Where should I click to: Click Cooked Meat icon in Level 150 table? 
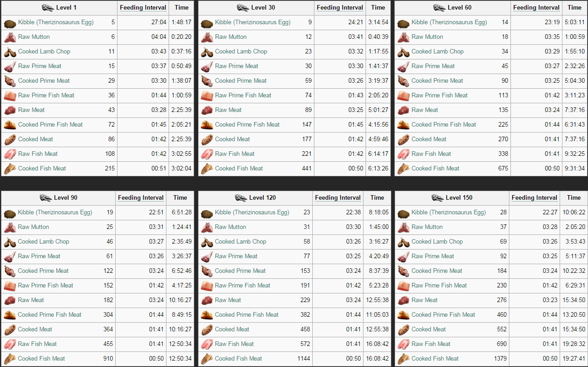(403, 330)
